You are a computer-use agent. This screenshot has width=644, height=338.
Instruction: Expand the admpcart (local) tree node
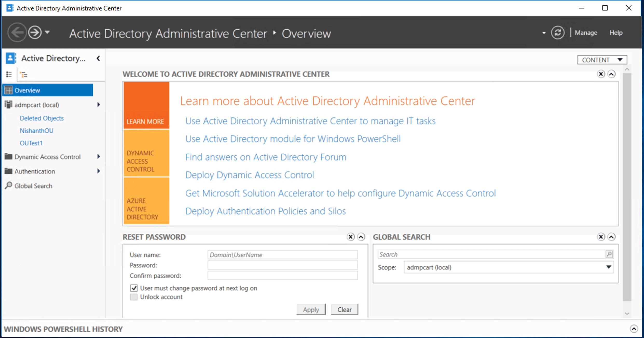98,105
